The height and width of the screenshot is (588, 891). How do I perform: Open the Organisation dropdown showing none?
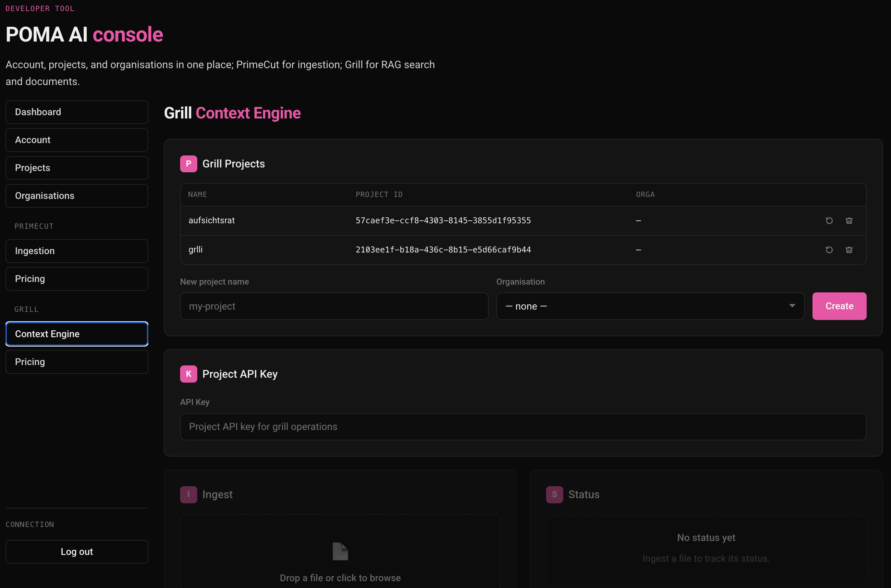[650, 306]
